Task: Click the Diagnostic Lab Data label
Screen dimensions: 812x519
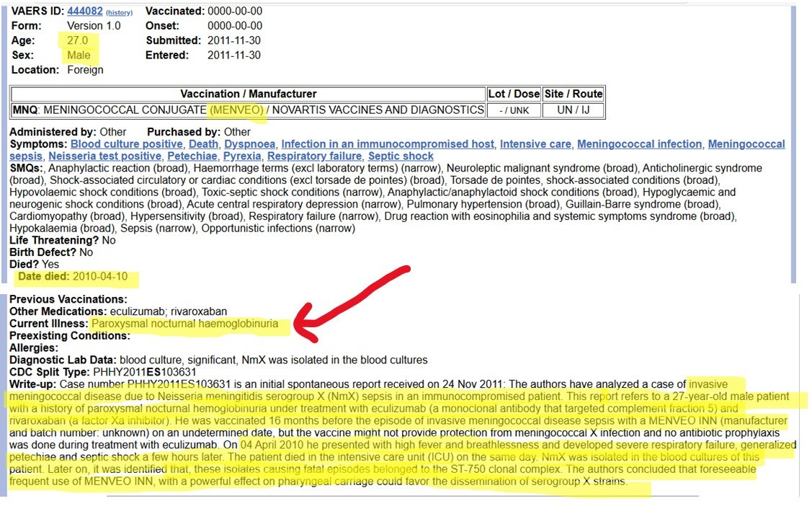Action: [63, 360]
